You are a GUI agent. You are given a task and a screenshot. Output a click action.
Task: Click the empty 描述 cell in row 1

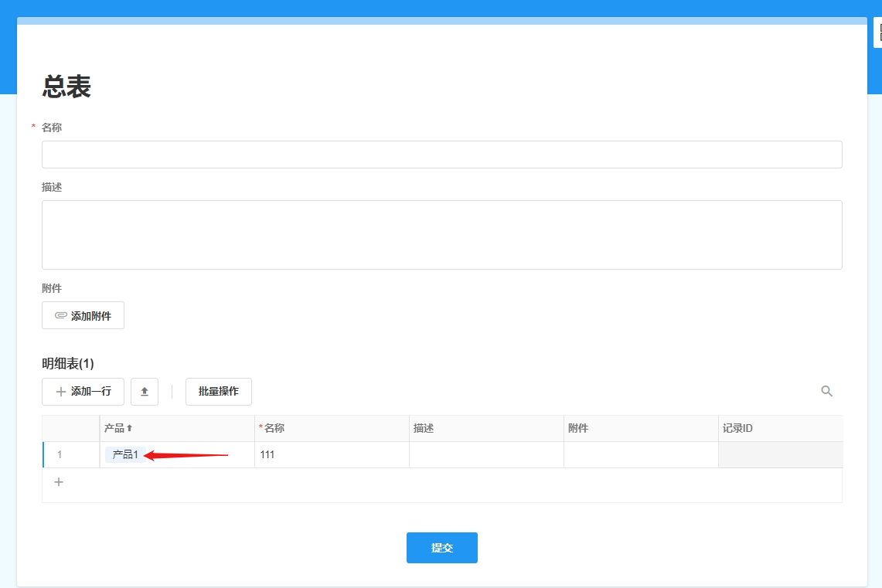click(x=486, y=455)
